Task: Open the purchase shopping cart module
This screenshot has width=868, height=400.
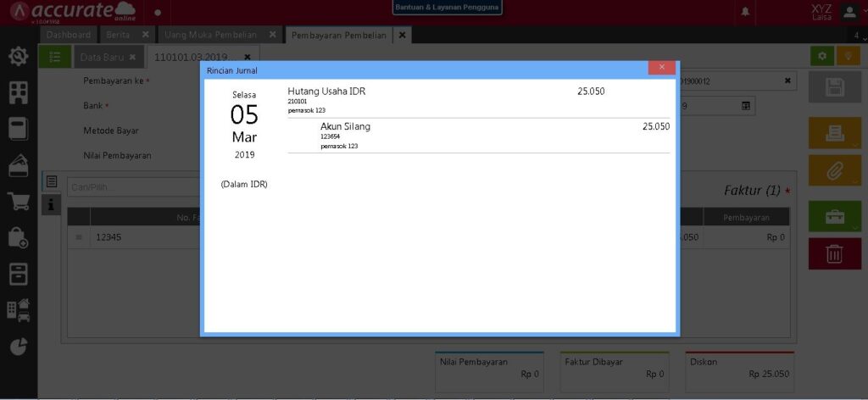Action: click(x=18, y=202)
